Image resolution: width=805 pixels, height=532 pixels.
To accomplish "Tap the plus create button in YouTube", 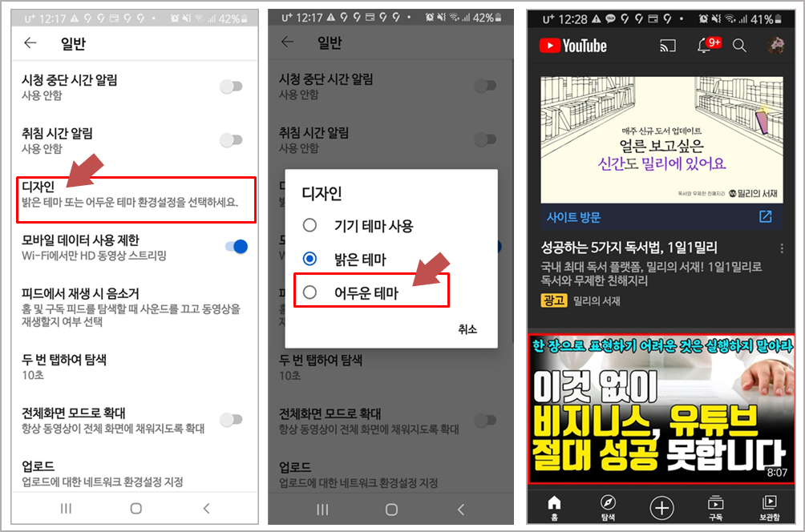I will [661, 508].
